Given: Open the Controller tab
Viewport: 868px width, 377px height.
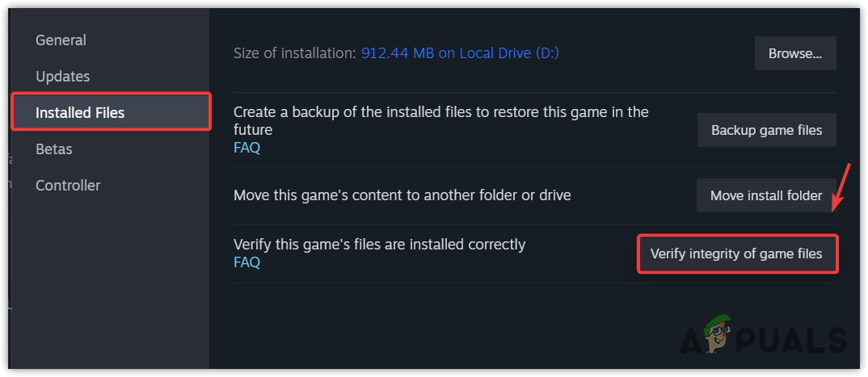Looking at the screenshot, I should (x=68, y=186).
